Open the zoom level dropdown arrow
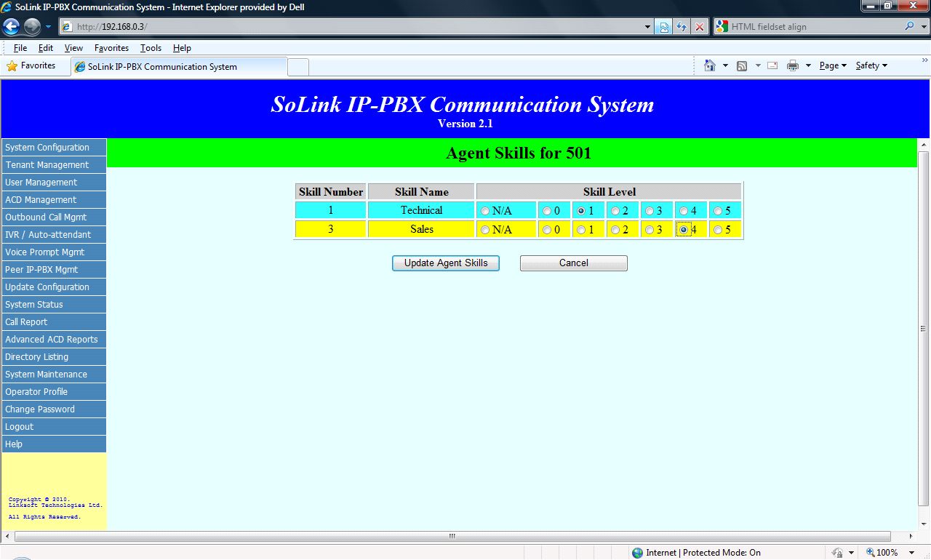The height and width of the screenshot is (560, 931). [x=911, y=553]
